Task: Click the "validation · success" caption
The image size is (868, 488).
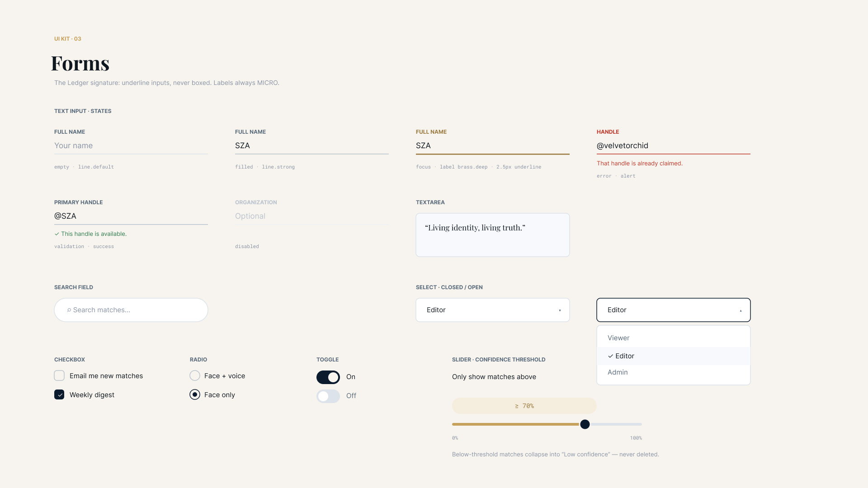Action: point(84,247)
